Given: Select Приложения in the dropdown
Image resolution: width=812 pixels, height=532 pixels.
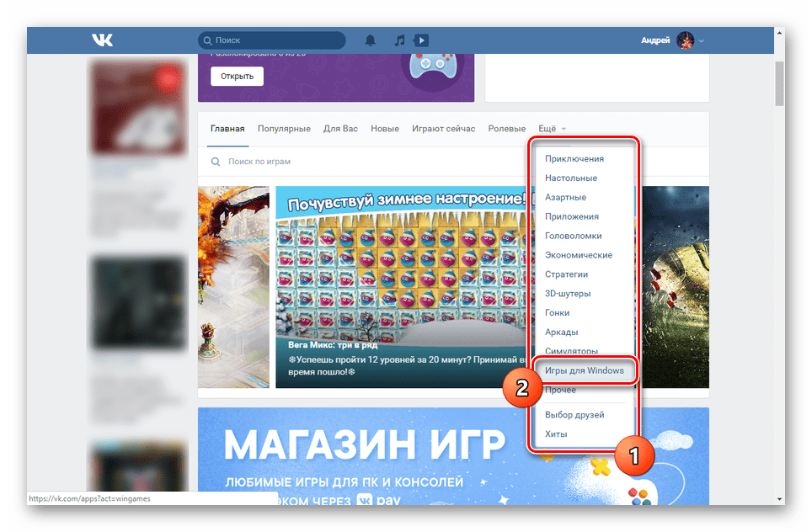Looking at the screenshot, I should coord(572,216).
